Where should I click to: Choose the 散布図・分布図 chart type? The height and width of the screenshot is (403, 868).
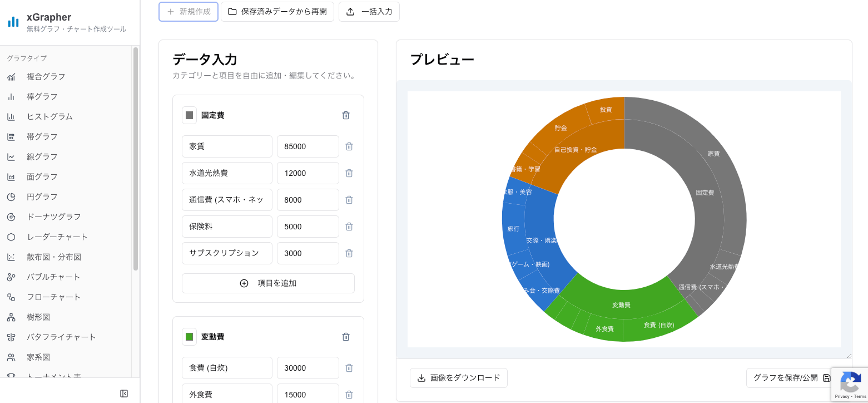point(54,257)
